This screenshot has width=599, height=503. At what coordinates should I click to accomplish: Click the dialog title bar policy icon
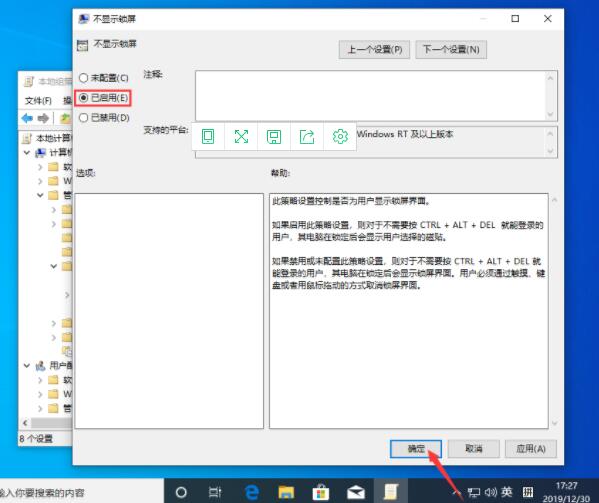click(x=84, y=19)
